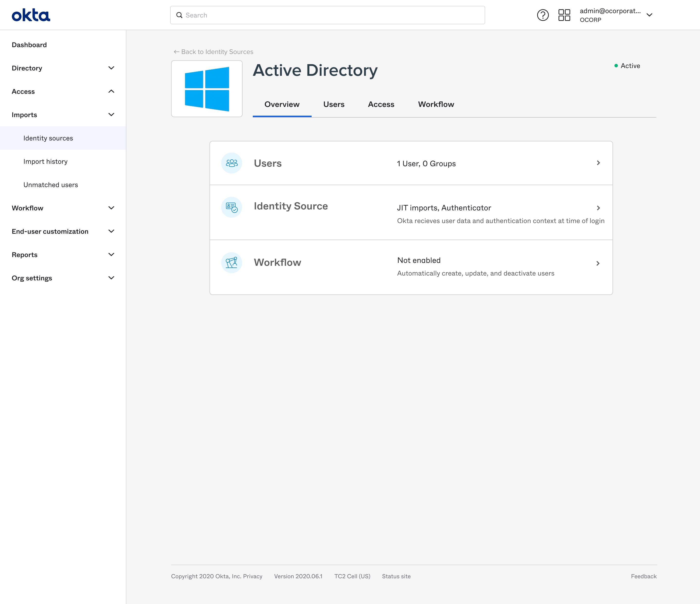Click the apps grid icon in header

[564, 15]
